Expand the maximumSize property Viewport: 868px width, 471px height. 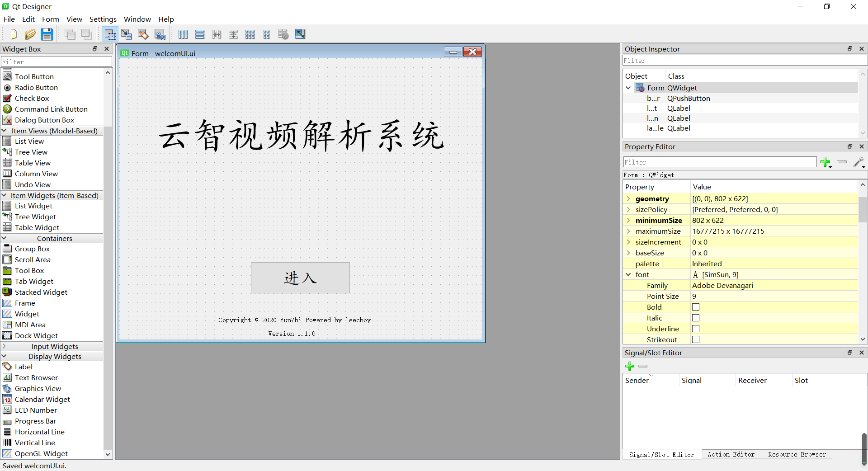click(x=628, y=231)
